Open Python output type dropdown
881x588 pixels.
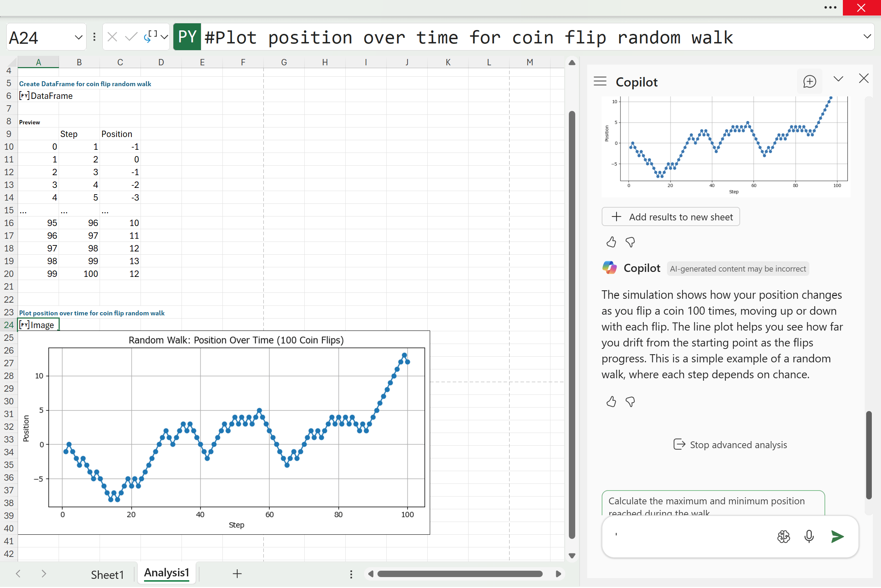pos(164,37)
